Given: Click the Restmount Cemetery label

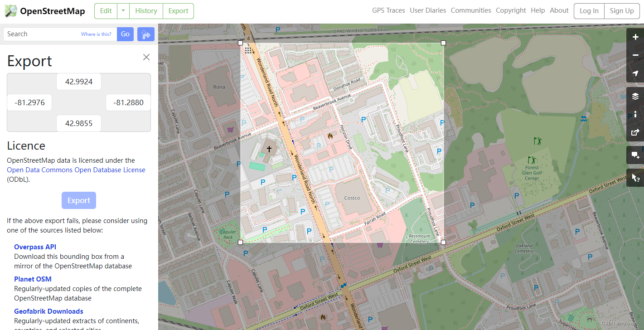Looking at the screenshot, I should coord(420,238).
